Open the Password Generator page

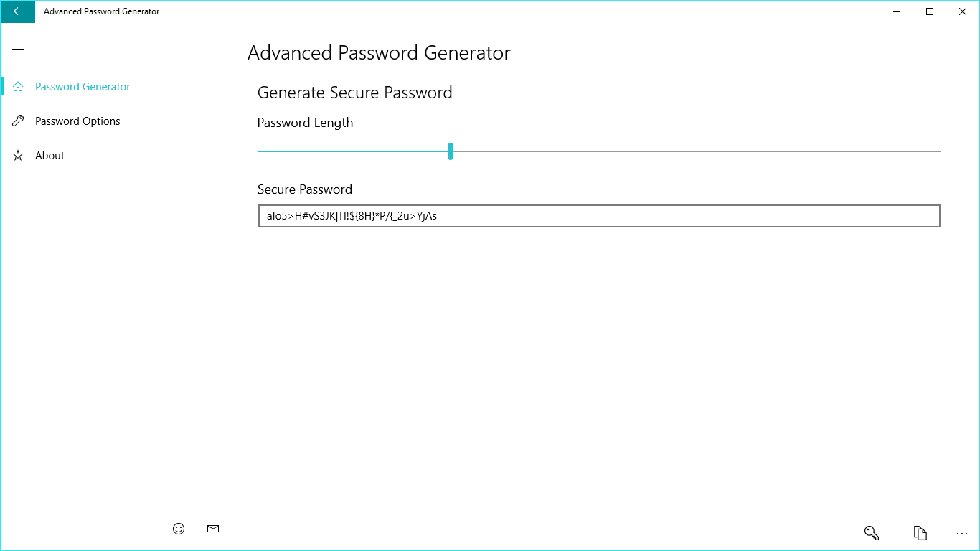tap(83, 87)
